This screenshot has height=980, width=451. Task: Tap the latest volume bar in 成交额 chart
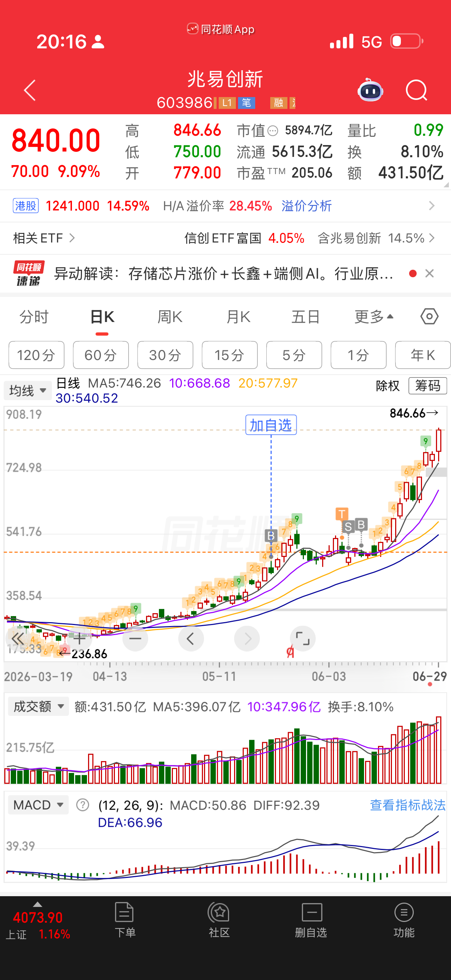click(x=439, y=750)
